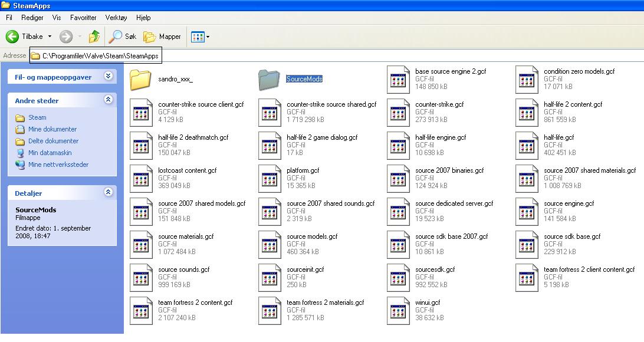The image size is (644, 342).
Task: Click the Mapper toolbar label
Action: click(170, 37)
